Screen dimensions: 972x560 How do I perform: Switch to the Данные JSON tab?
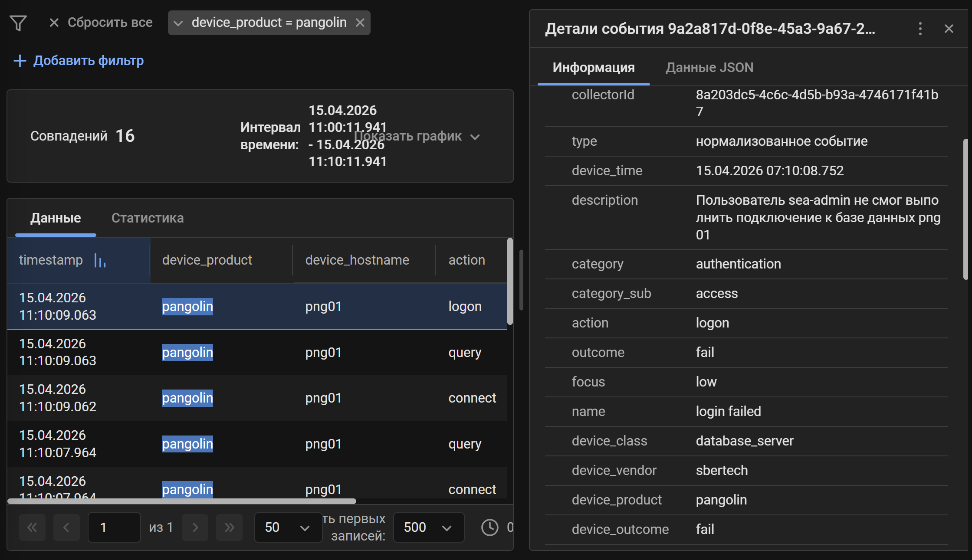(709, 68)
